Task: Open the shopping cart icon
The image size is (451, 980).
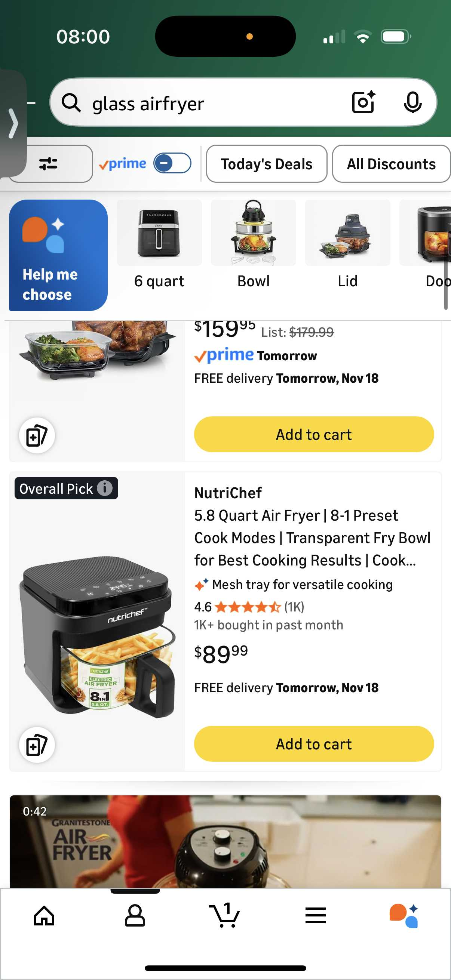Action: 225,915
